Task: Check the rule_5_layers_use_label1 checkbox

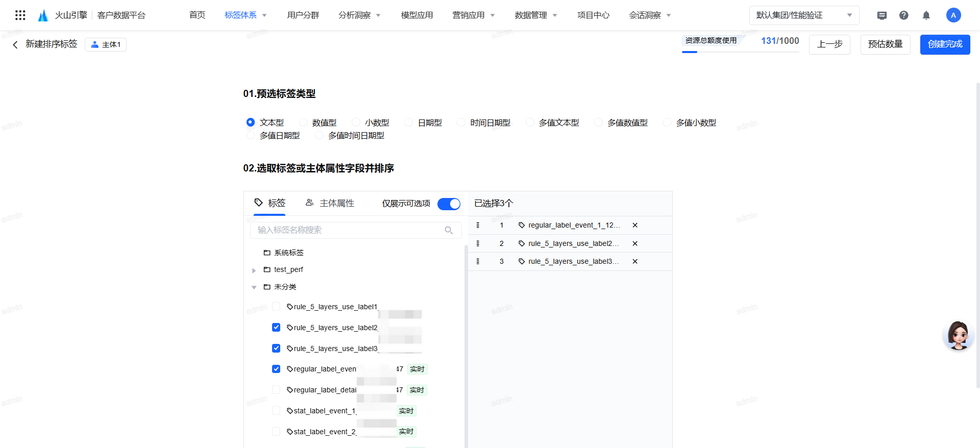Action: pyautogui.click(x=276, y=307)
